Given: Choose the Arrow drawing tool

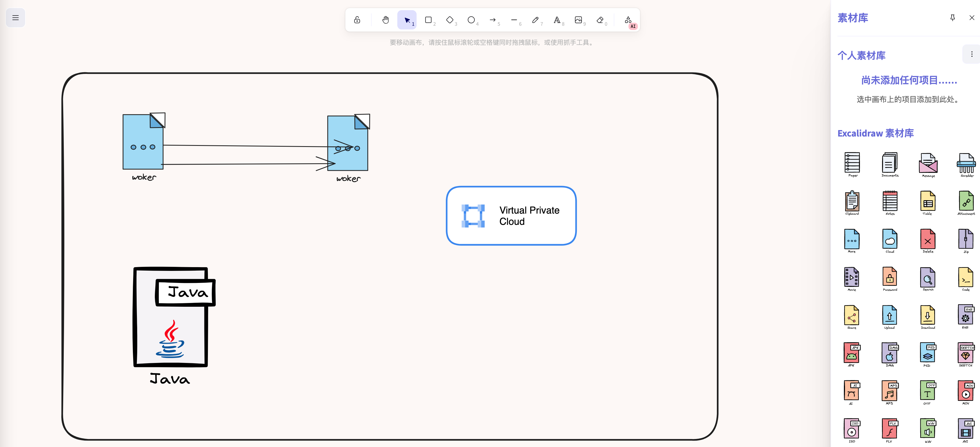Looking at the screenshot, I should (x=493, y=20).
